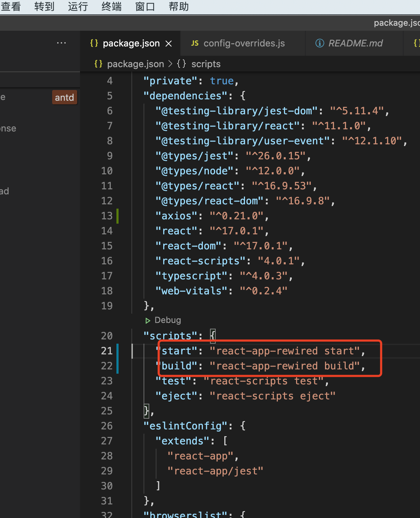The width and height of the screenshot is (420, 518).
Task: Click the "react-app-rewired start" value
Action: [x=285, y=351]
